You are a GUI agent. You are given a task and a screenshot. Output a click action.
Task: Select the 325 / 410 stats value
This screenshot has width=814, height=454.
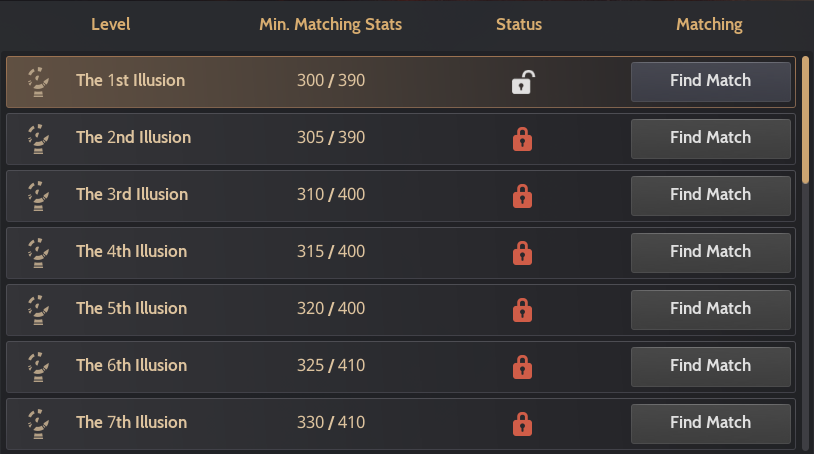pyautogui.click(x=331, y=366)
